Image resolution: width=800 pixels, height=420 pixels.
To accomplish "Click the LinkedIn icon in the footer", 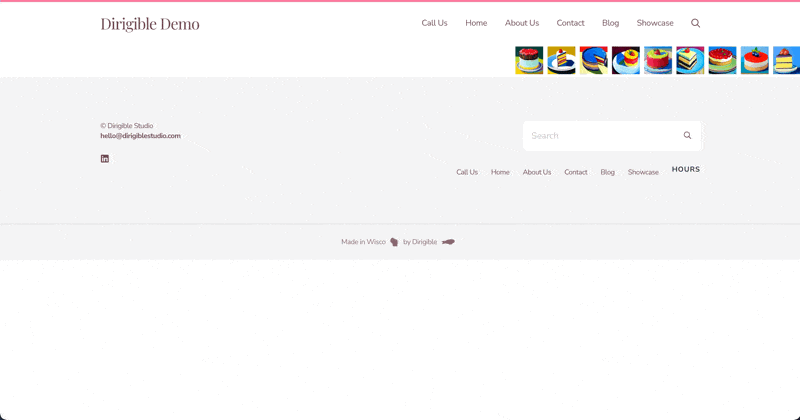I will click(x=105, y=159).
